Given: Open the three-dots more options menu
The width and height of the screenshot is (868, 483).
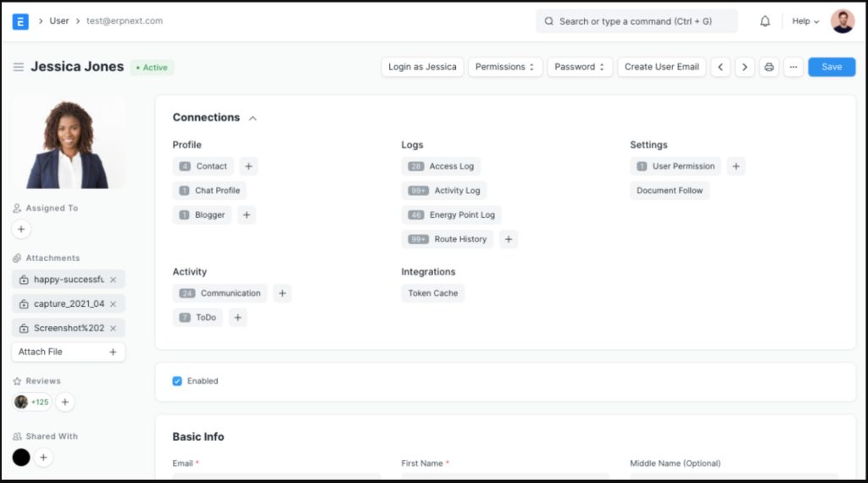Looking at the screenshot, I should coord(793,67).
